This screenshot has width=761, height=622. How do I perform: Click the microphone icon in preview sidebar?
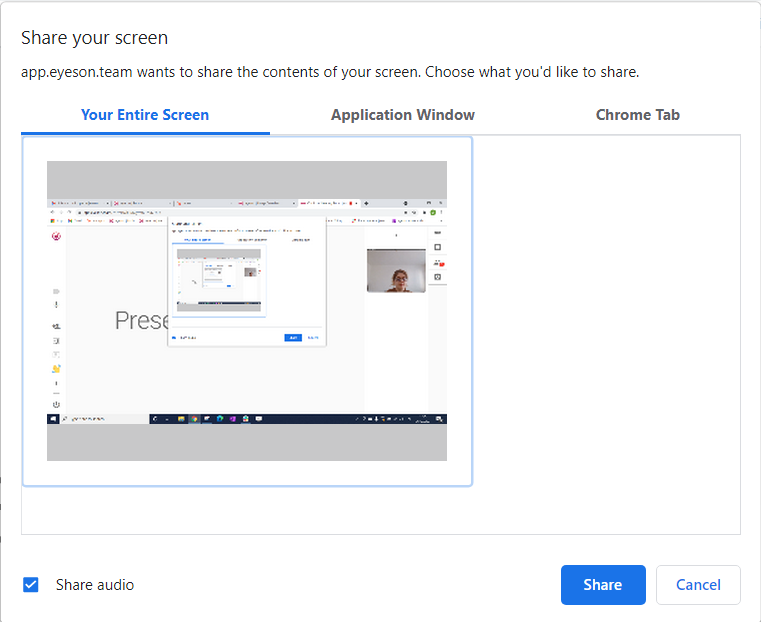pyautogui.click(x=56, y=304)
